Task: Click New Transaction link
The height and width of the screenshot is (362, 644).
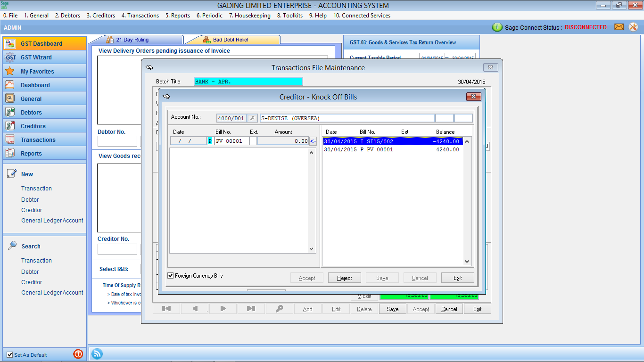Action: (36, 189)
